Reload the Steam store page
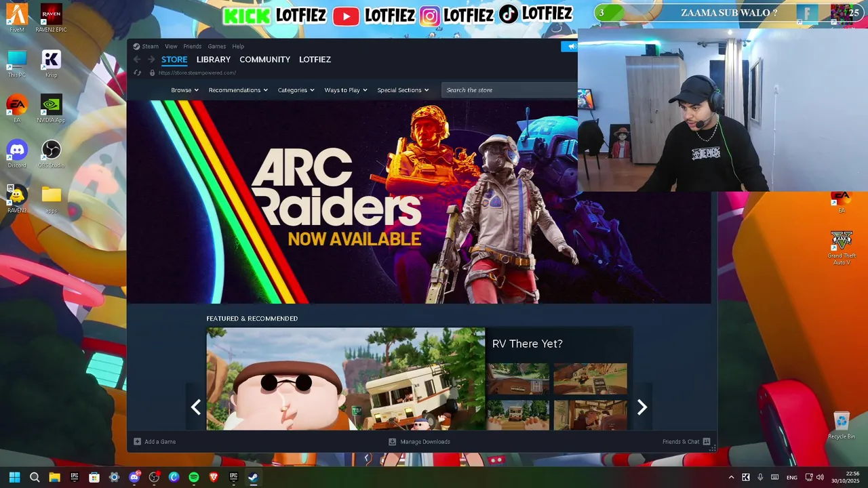The width and height of the screenshot is (868, 488). tap(138, 73)
